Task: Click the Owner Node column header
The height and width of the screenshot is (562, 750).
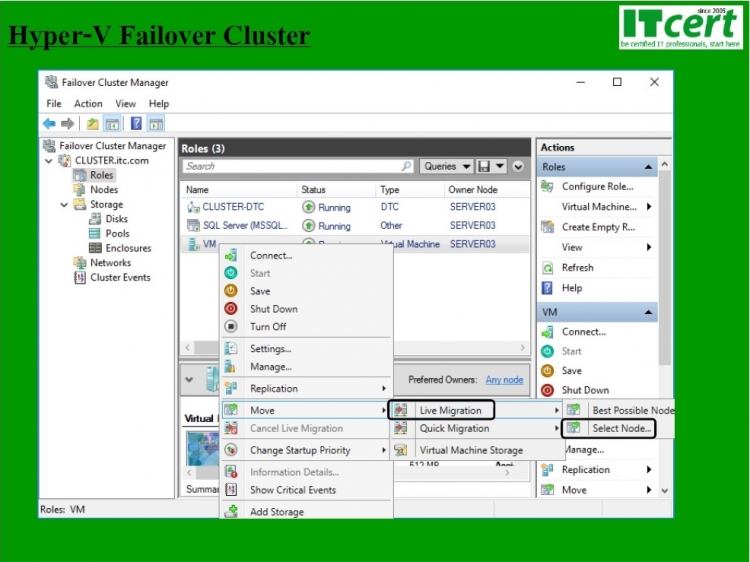Action: click(473, 190)
